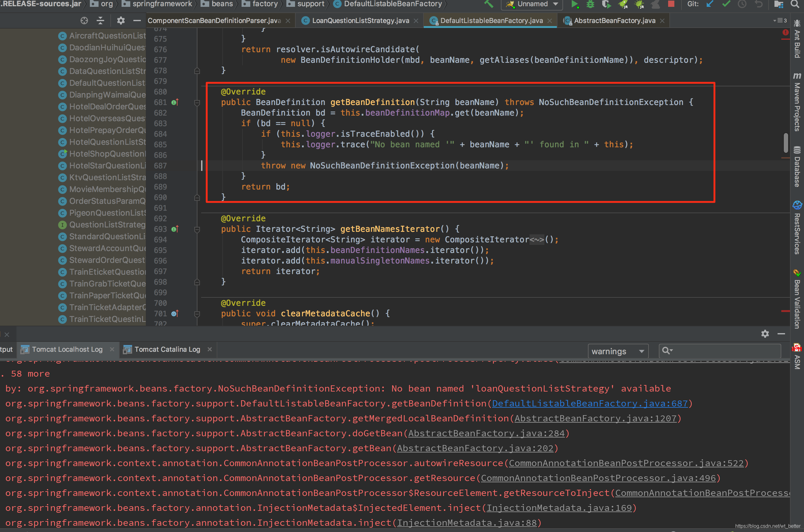Image resolution: width=804 pixels, height=532 pixels.
Task: Hide the project tool panel
Action: (x=137, y=21)
